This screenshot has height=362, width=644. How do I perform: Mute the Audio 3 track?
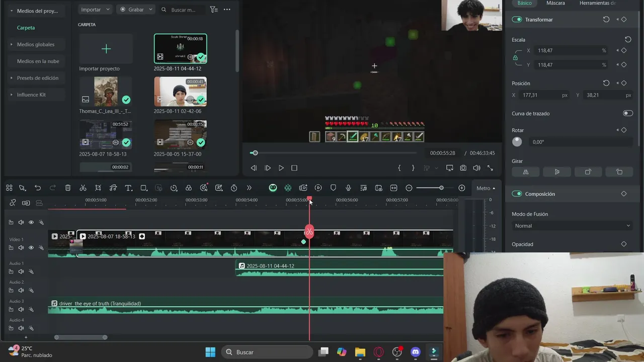pyautogui.click(x=21, y=309)
